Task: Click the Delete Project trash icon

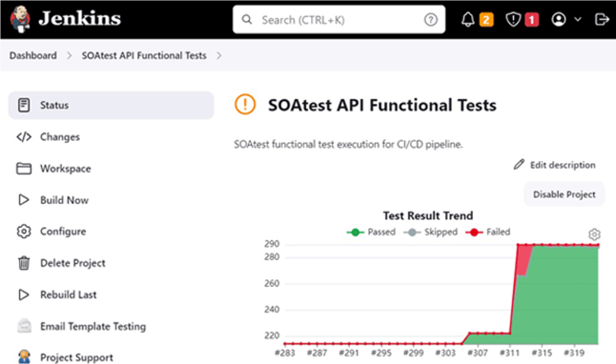Action: tap(23, 263)
